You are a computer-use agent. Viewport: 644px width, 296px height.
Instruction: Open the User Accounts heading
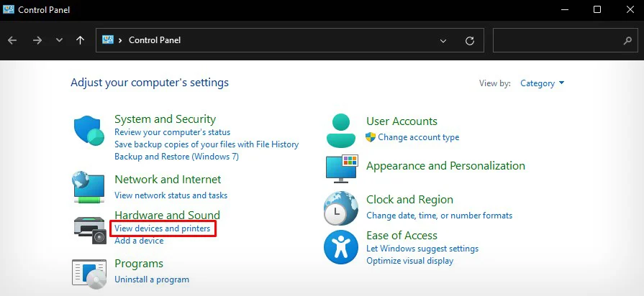402,121
